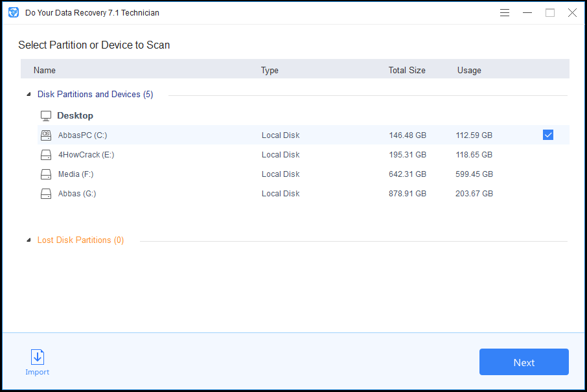The image size is (587, 392).
Task: Open the hamburger menu in title bar
Action: point(505,13)
